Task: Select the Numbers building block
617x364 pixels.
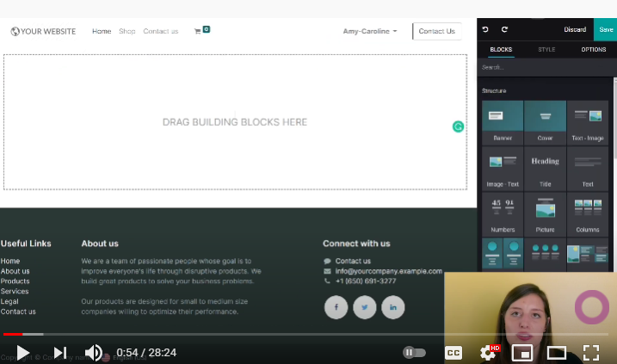Action: pos(503,214)
